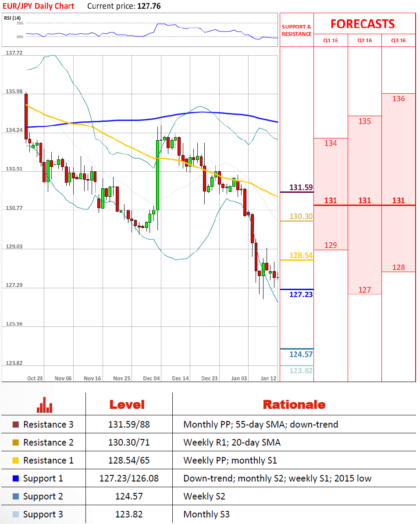The height and width of the screenshot is (524, 420).
Task: Select the 'Resistance 2' row label
Action: (x=48, y=443)
